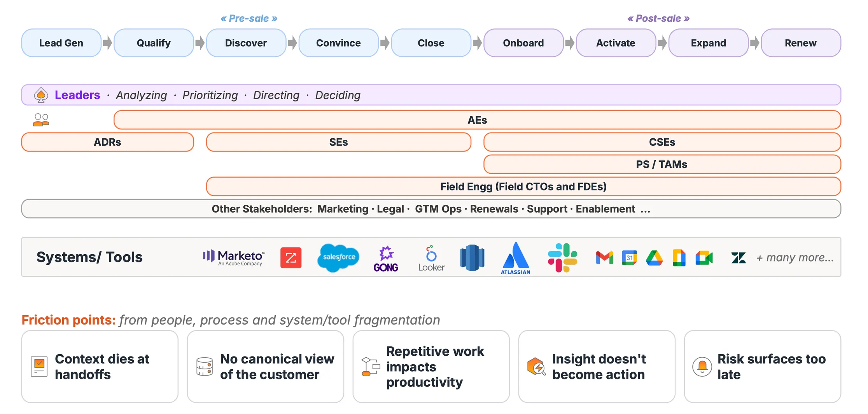The image size is (868, 414).
Task: Click the Friction points heading
Action: 69,320
